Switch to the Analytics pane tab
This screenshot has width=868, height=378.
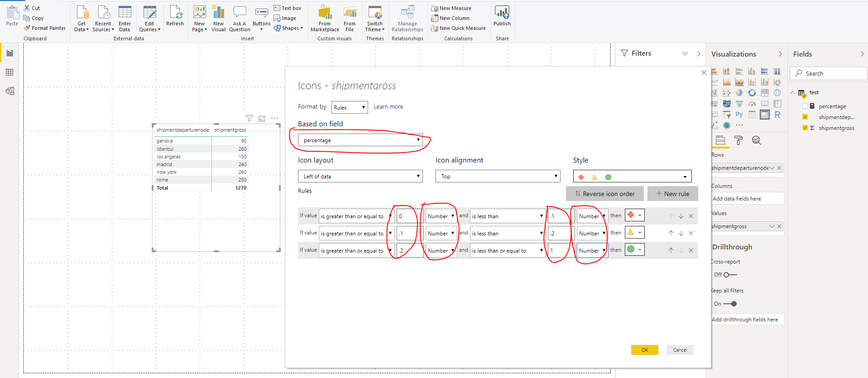[x=756, y=140]
